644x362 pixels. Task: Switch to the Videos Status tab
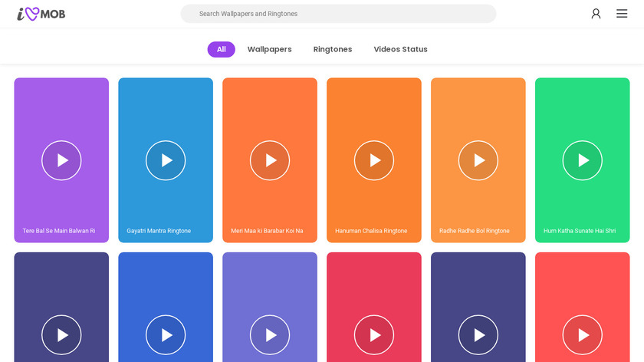tap(400, 49)
